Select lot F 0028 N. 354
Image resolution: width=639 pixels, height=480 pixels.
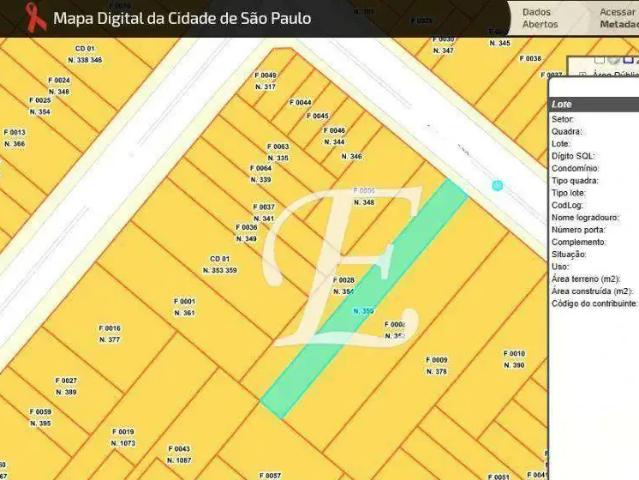(344, 286)
